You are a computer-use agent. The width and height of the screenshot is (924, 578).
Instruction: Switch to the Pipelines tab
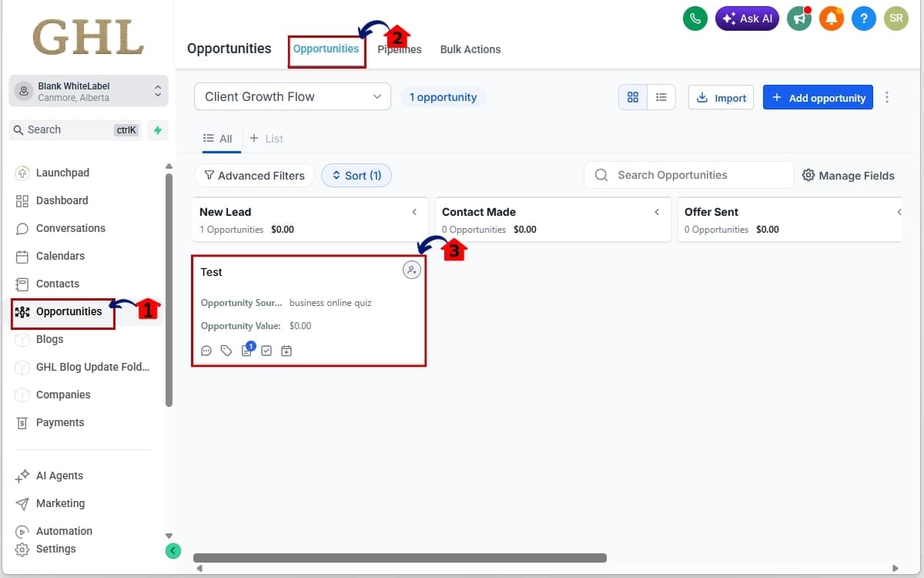(398, 49)
